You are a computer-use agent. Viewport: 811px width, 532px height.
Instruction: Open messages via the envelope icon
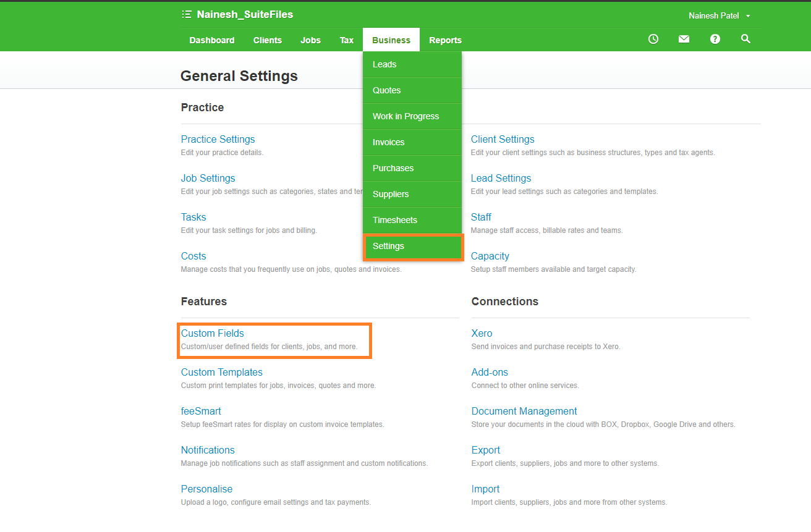684,38
